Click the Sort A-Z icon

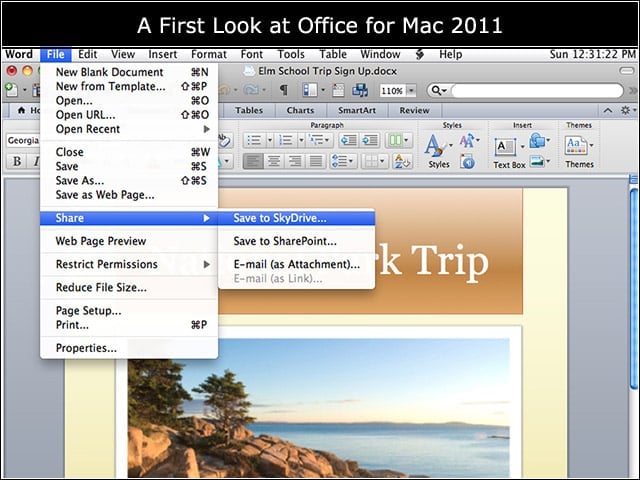click(402, 161)
